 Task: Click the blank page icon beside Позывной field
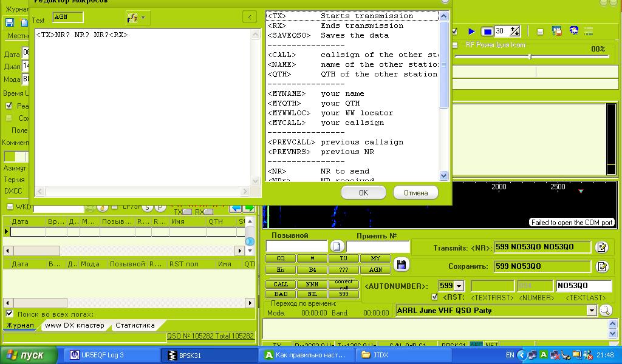point(338,246)
